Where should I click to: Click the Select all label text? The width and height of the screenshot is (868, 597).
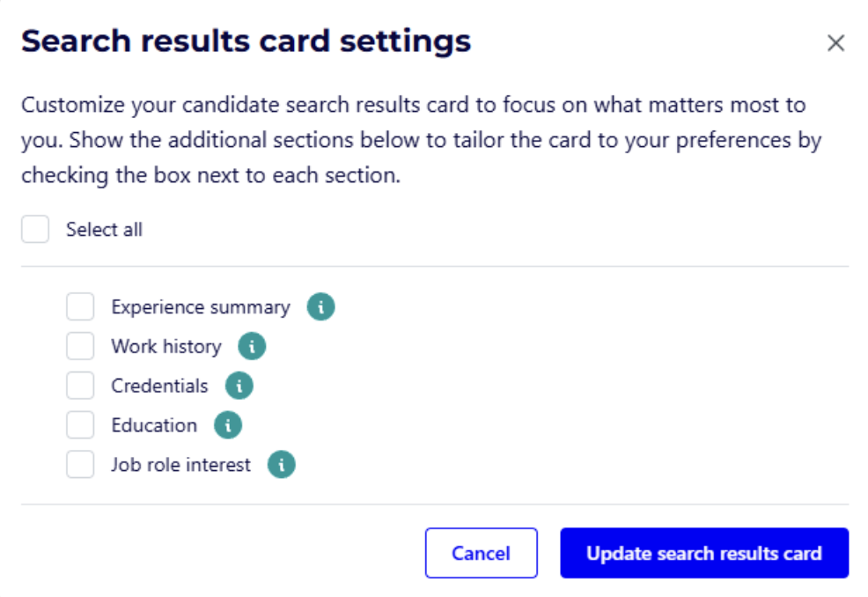(x=105, y=229)
